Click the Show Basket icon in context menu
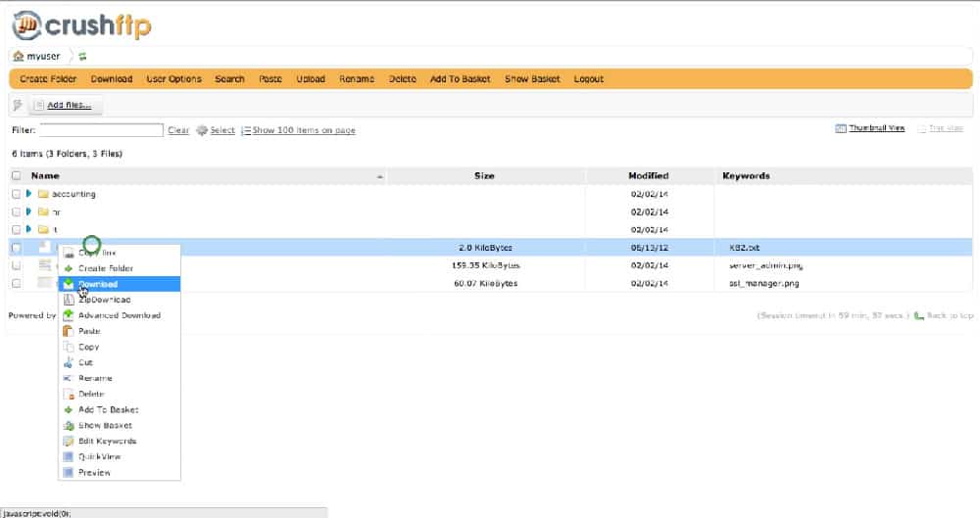The image size is (980, 518). [x=69, y=426]
